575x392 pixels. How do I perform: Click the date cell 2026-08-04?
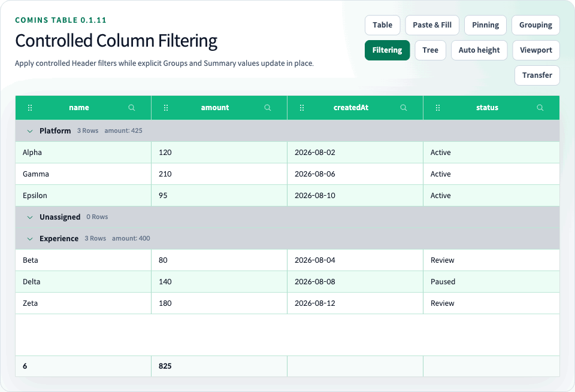(355, 260)
